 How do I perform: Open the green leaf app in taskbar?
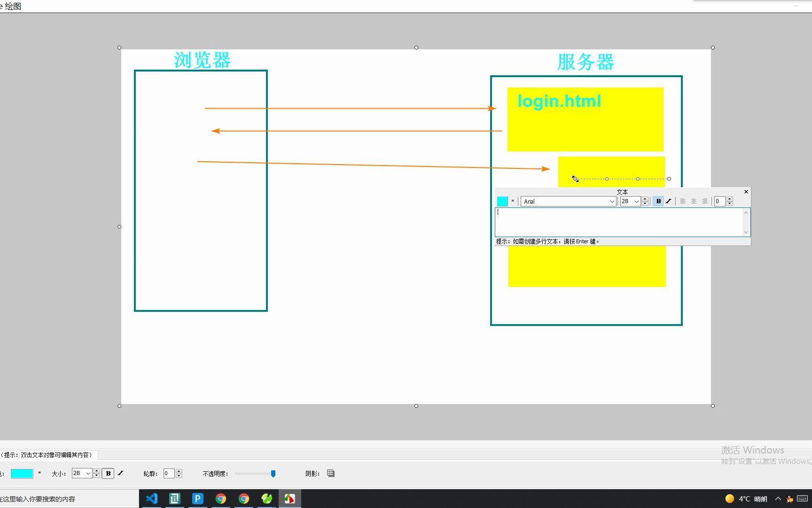(x=266, y=499)
